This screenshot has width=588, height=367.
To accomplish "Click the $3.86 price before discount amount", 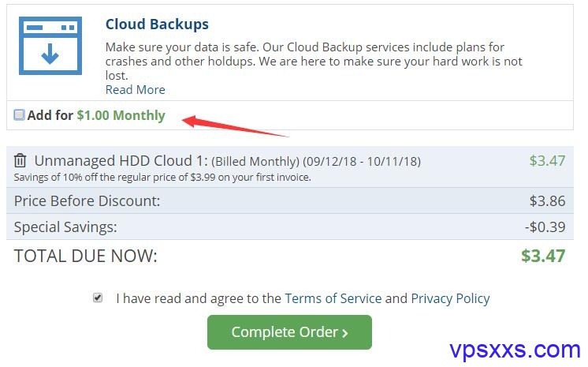I will [x=547, y=201].
